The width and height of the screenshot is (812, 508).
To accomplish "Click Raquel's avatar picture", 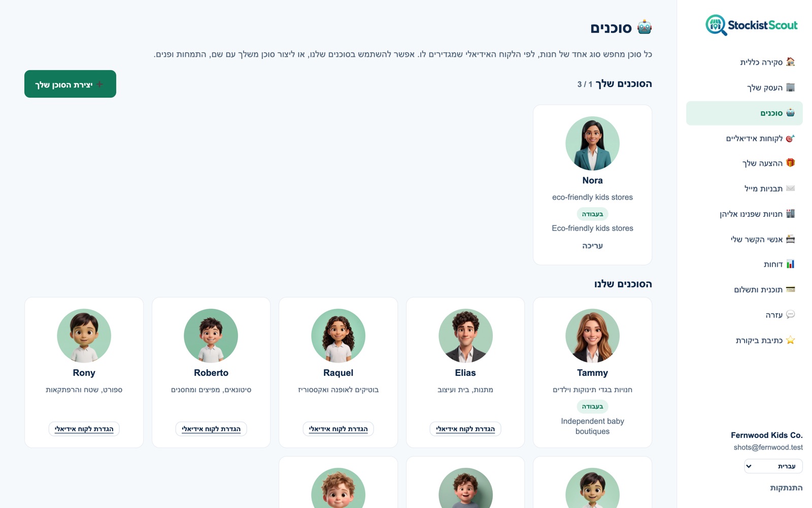I will tap(339, 336).
